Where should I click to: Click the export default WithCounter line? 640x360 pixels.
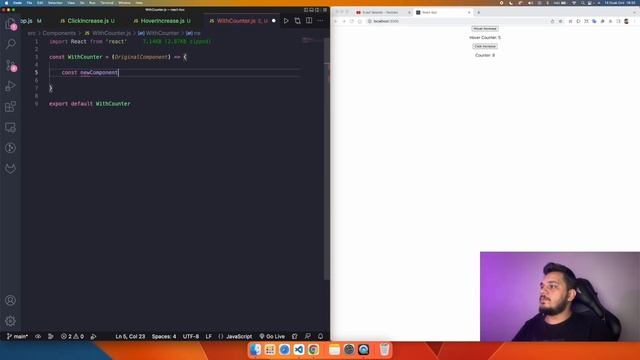coord(90,104)
